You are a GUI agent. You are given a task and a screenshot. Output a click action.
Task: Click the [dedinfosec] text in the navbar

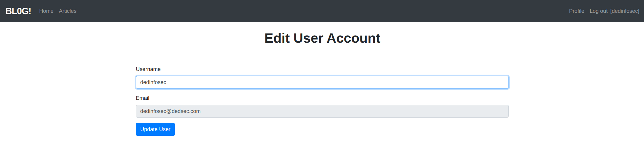coord(625,11)
